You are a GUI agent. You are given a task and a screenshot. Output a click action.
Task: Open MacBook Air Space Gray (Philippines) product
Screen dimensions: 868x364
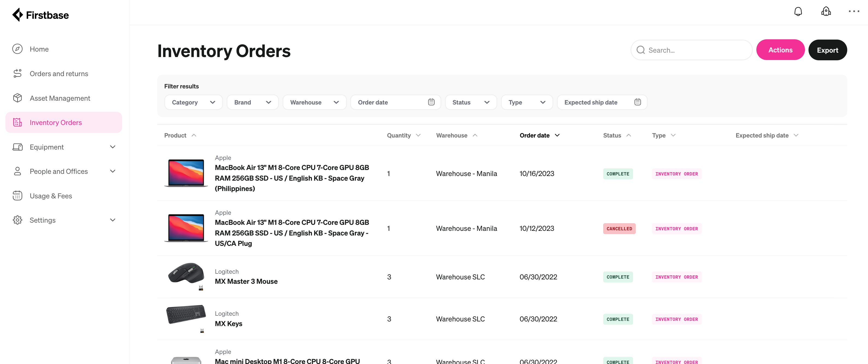(292, 178)
